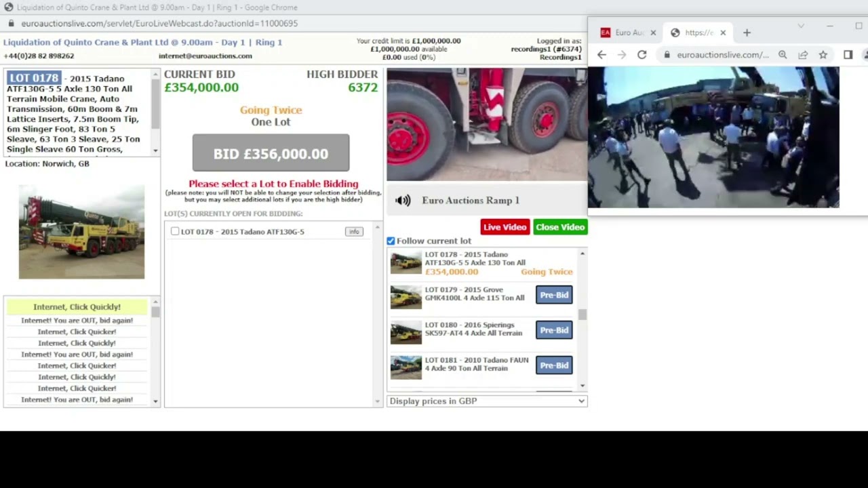Image resolution: width=868 pixels, height=488 pixels.
Task: Click the £354,000.00 current bid amount
Action: [x=201, y=87]
